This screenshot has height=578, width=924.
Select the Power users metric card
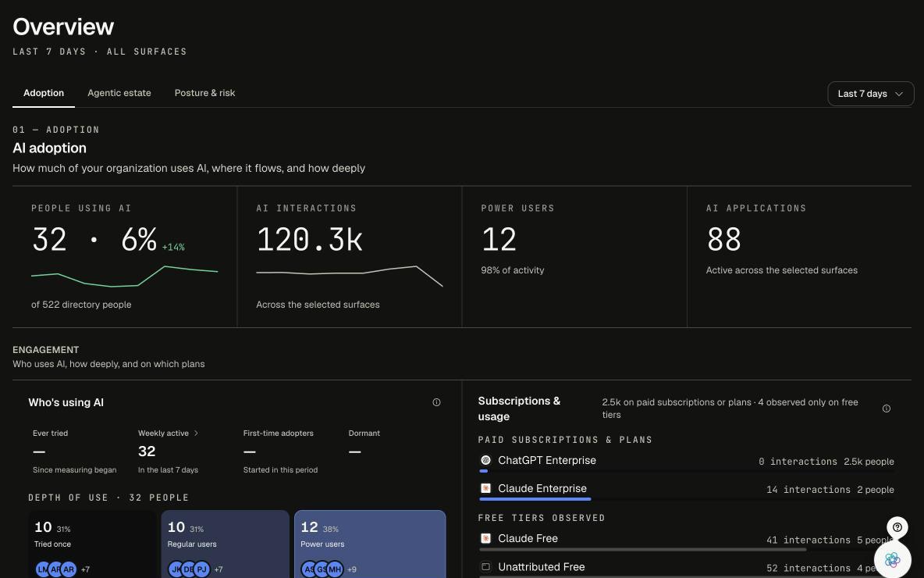pos(574,256)
